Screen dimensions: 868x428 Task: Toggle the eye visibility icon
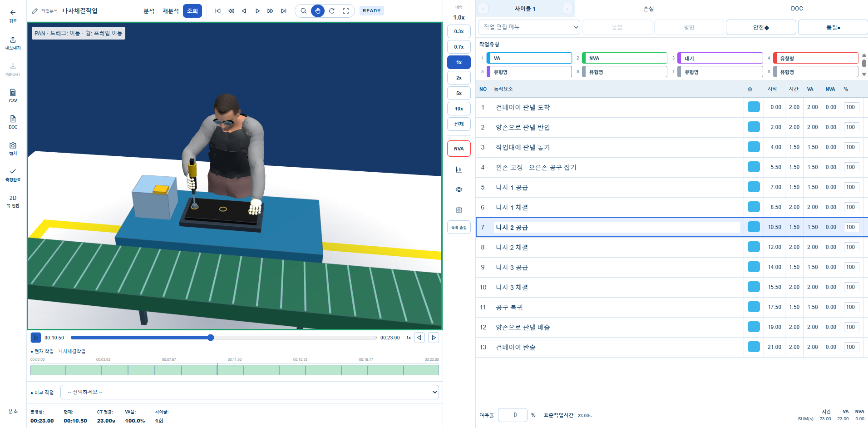click(459, 189)
